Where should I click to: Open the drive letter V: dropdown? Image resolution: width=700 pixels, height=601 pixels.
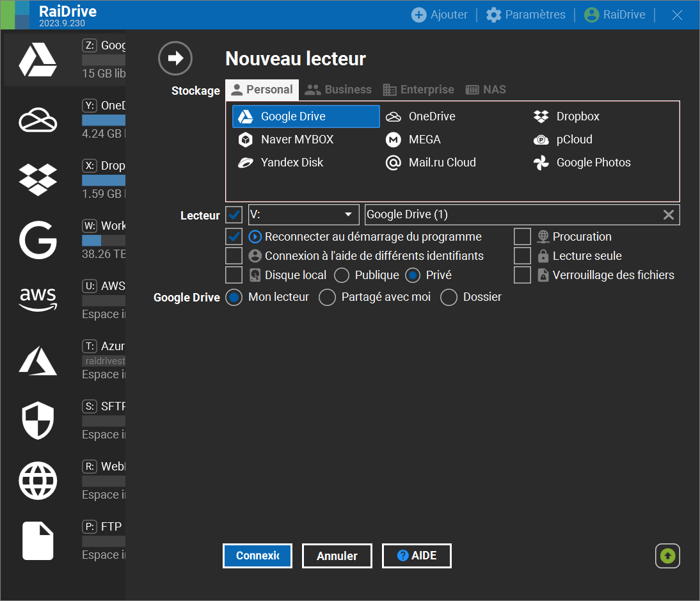point(349,214)
